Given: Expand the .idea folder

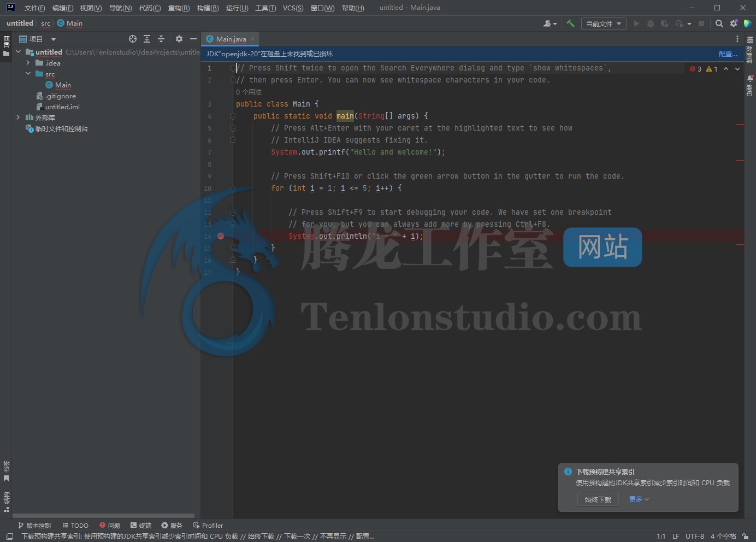Looking at the screenshot, I should click(x=28, y=63).
